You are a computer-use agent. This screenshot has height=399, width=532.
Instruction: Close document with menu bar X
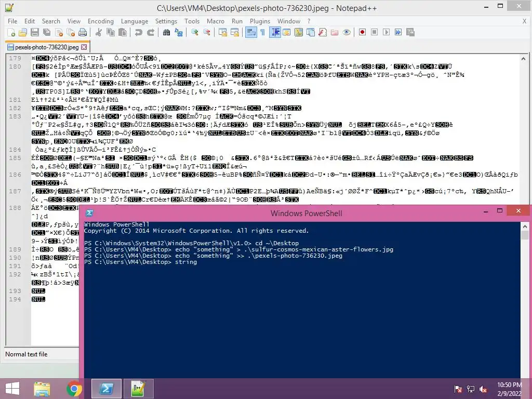524,21
